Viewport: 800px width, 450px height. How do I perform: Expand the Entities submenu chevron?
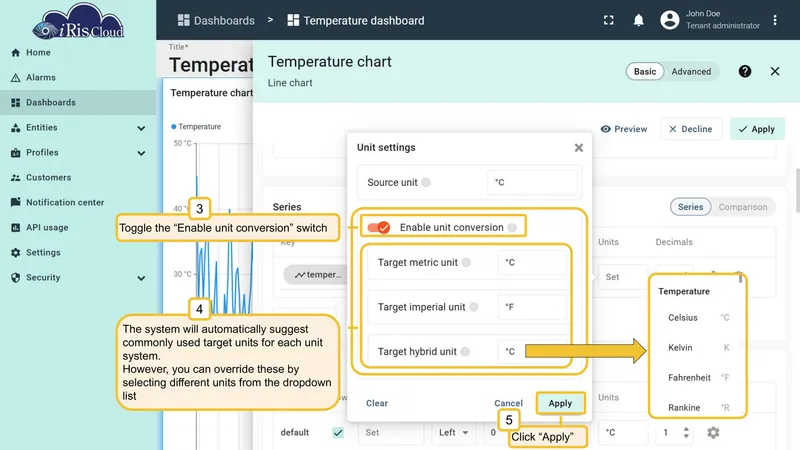click(x=141, y=128)
